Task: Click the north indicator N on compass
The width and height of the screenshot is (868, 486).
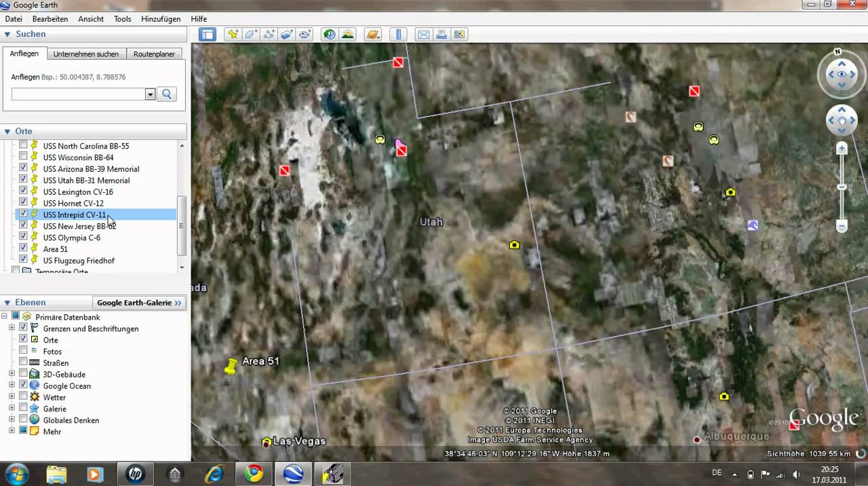Action: (x=837, y=52)
